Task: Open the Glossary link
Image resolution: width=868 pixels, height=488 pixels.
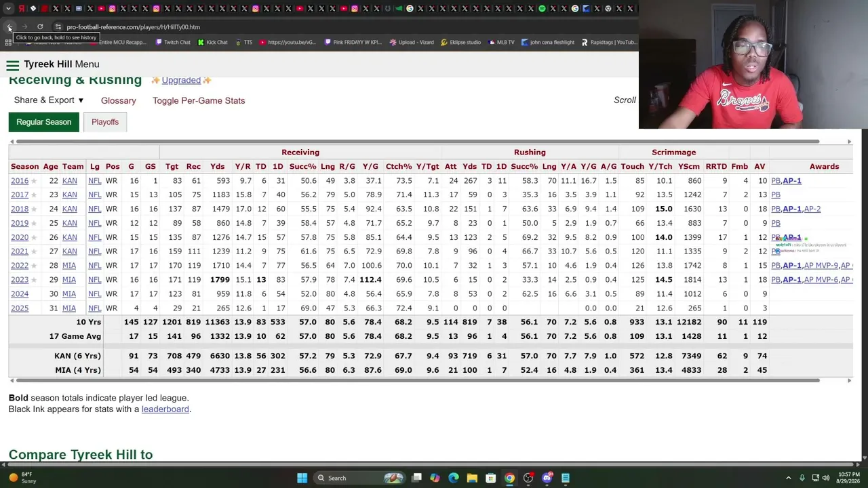Action: coord(119,100)
